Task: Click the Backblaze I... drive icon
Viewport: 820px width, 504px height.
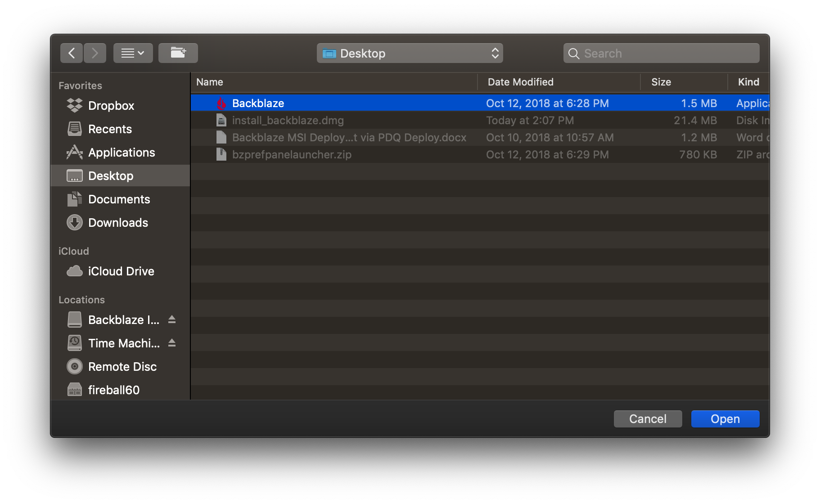Action: click(x=74, y=319)
